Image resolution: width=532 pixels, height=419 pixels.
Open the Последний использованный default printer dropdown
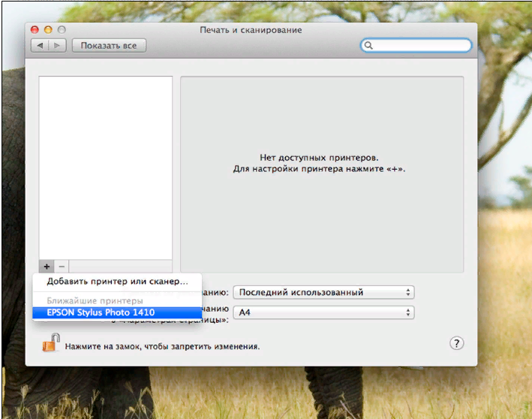pos(323,292)
